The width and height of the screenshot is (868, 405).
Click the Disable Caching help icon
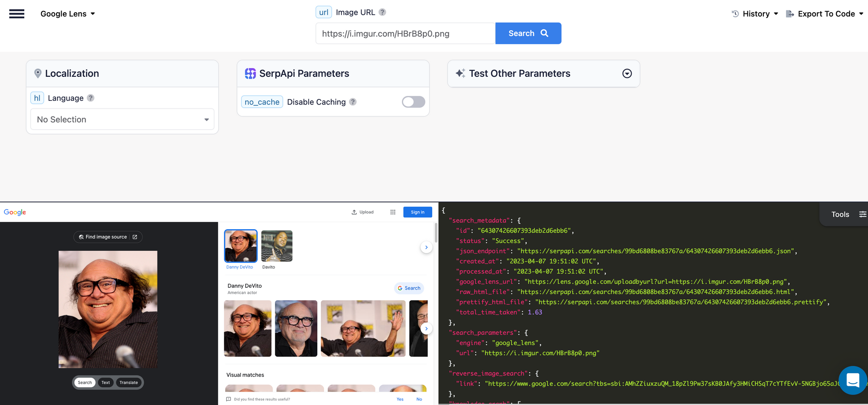point(353,102)
